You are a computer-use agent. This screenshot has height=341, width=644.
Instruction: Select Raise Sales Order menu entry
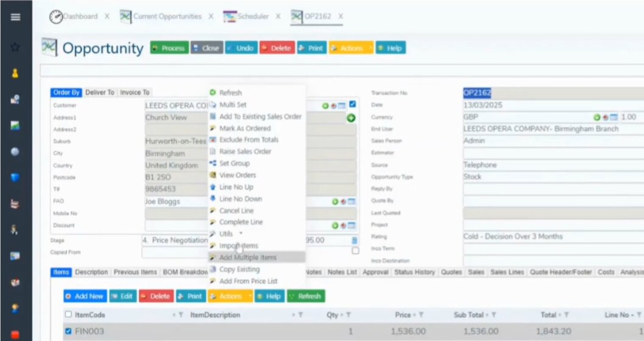(x=244, y=151)
